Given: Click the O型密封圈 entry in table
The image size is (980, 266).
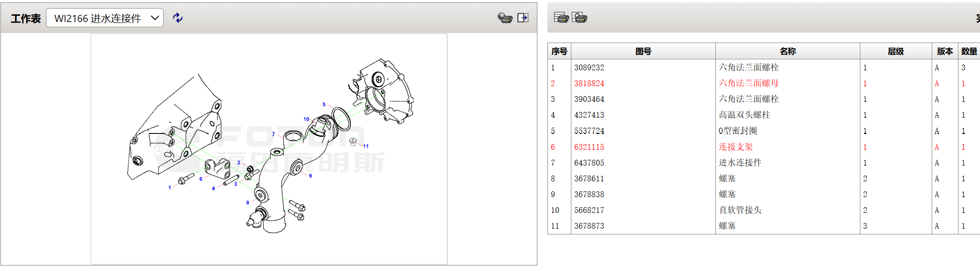Looking at the screenshot, I should pos(737,131).
